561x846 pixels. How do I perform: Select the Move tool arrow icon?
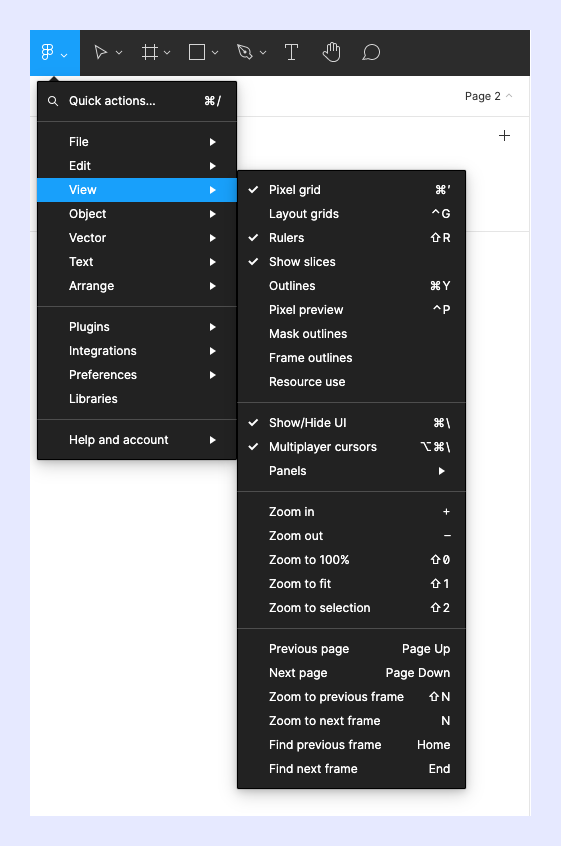(100, 52)
